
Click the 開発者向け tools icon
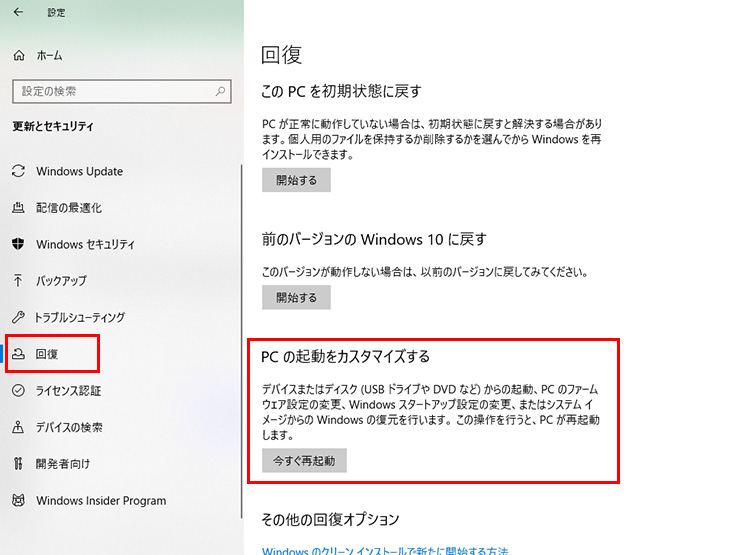[x=18, y=464]
